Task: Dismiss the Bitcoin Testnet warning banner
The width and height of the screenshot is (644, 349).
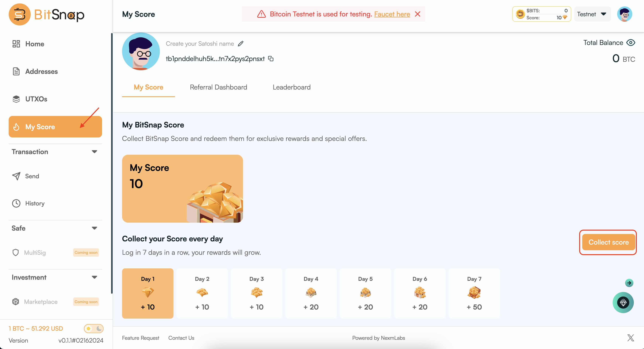Action: (x=417, y=14)
